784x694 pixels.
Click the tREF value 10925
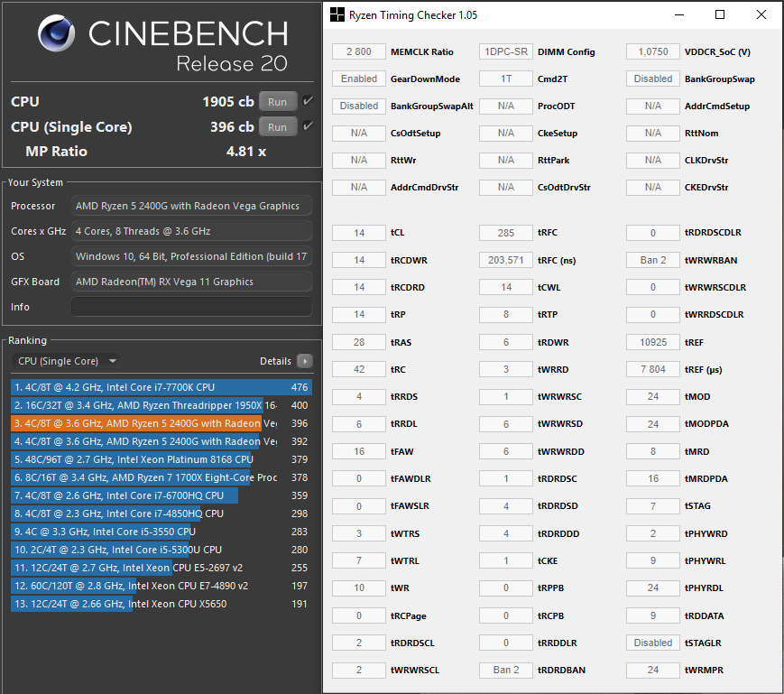pos(653,342)
